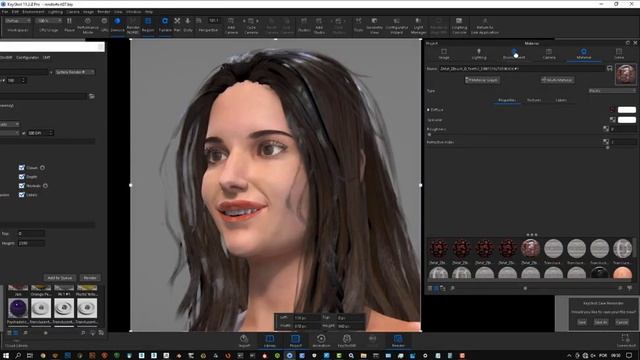Open the Window menu

[x=133, y=12]
